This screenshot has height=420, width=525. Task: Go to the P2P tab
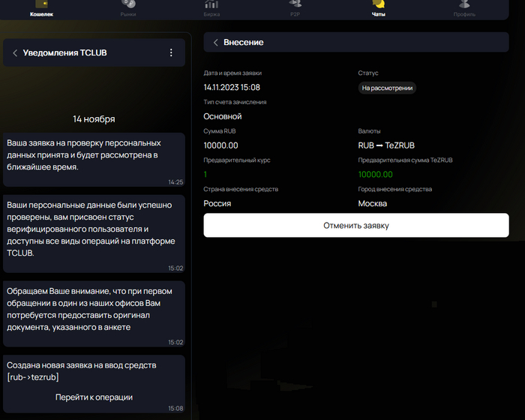pos(295,9)
